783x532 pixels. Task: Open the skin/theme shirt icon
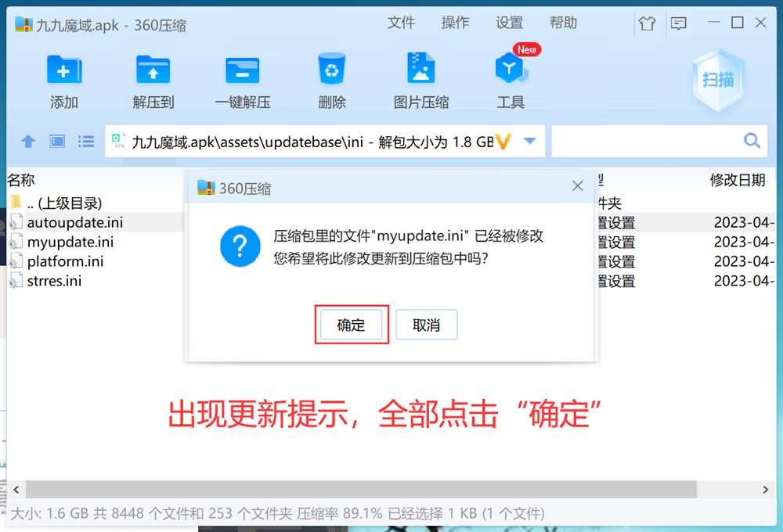point(647,23)
